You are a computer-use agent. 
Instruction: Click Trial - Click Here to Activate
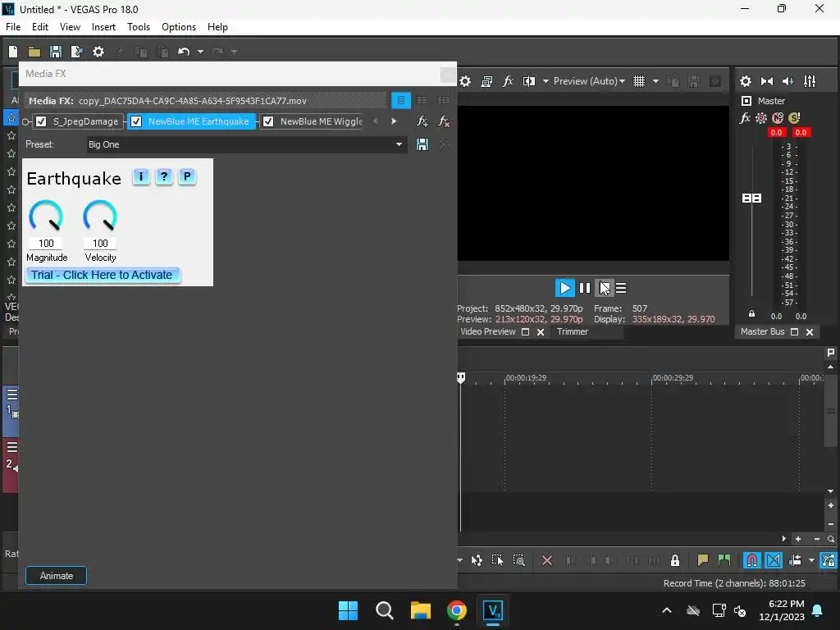(102, 275)
